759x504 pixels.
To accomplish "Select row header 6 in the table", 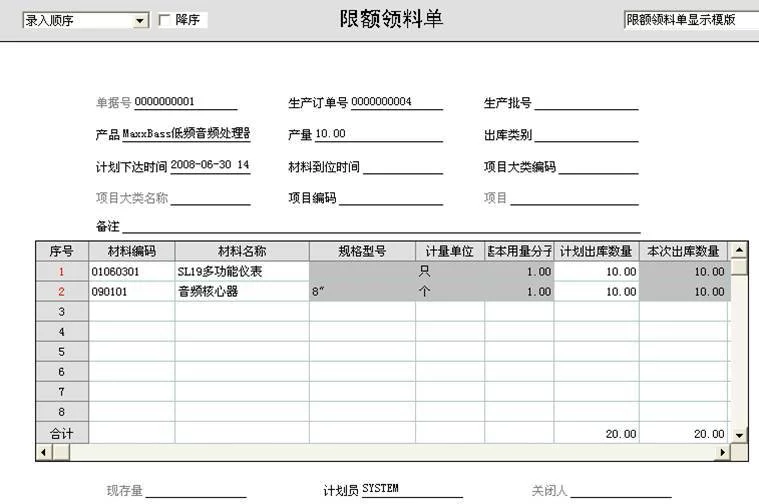I will 62,372.
